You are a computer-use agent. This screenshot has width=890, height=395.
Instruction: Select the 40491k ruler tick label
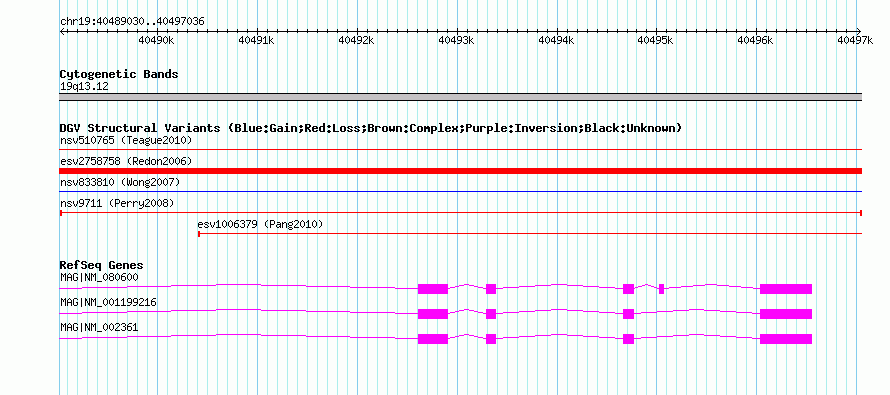coord(256,40)
